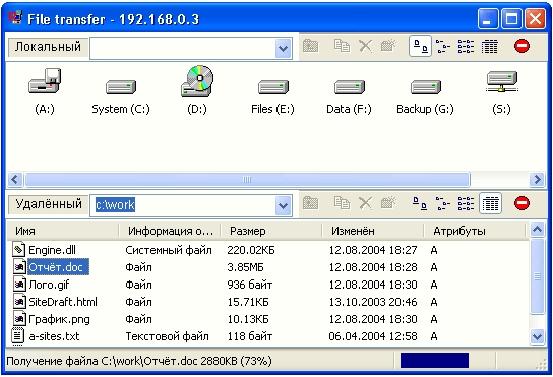Sort by the Изменён column header
Viewport: 553px width, 377px height.
(373, 231)
